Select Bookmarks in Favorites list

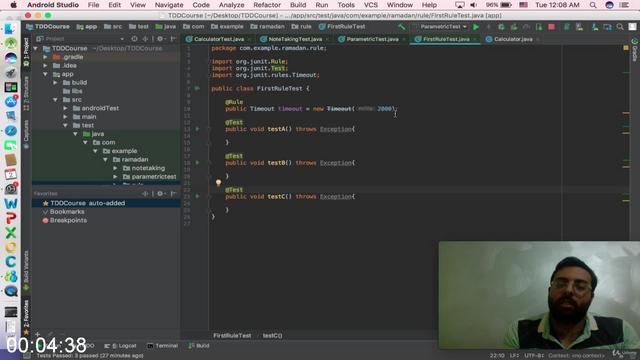click(x=67, y=211)
